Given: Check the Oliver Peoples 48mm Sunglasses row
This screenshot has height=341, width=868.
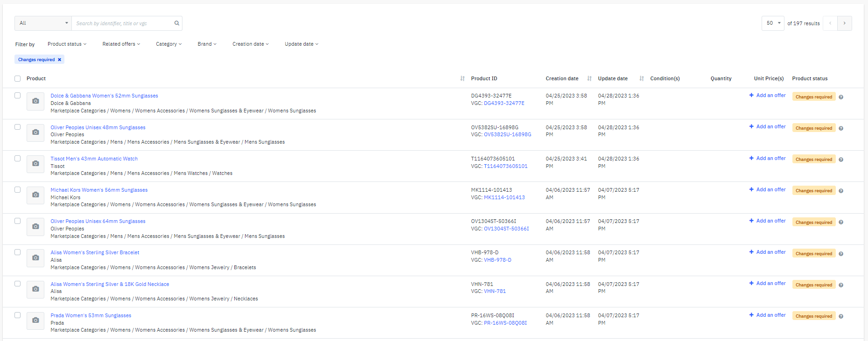Looking at the screenshot, I should click(x=17, y=127).
